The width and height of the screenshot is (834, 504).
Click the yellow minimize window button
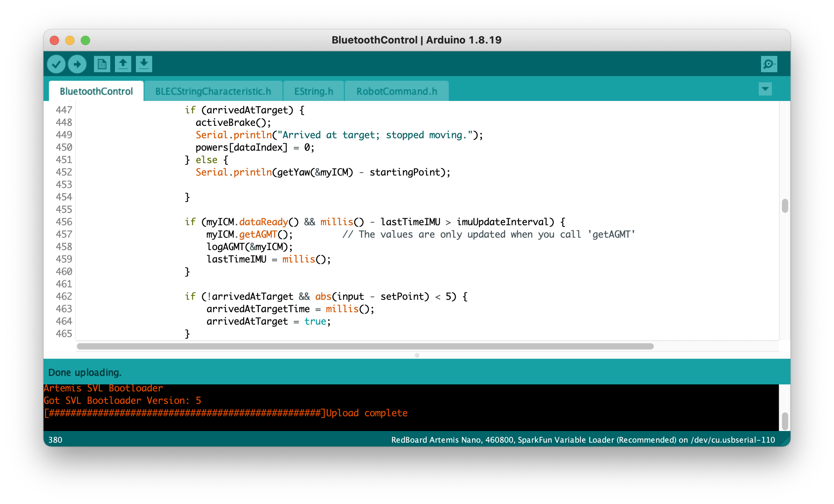coord(70,40)
